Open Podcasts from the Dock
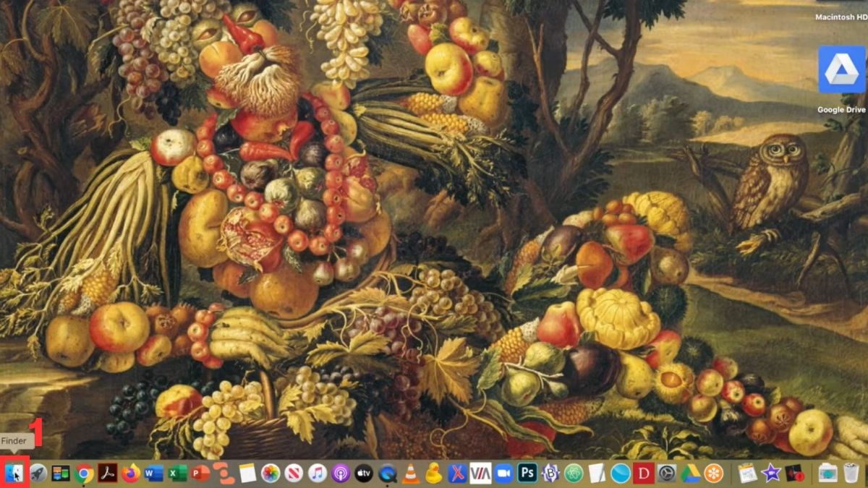The image size is (868, 488). coord(340,474)
